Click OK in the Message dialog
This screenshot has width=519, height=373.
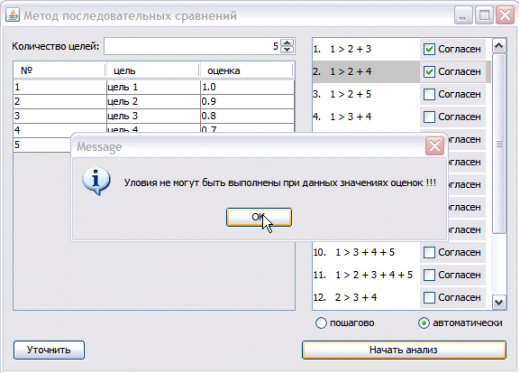pyautogui.click(x=259, y=217)
